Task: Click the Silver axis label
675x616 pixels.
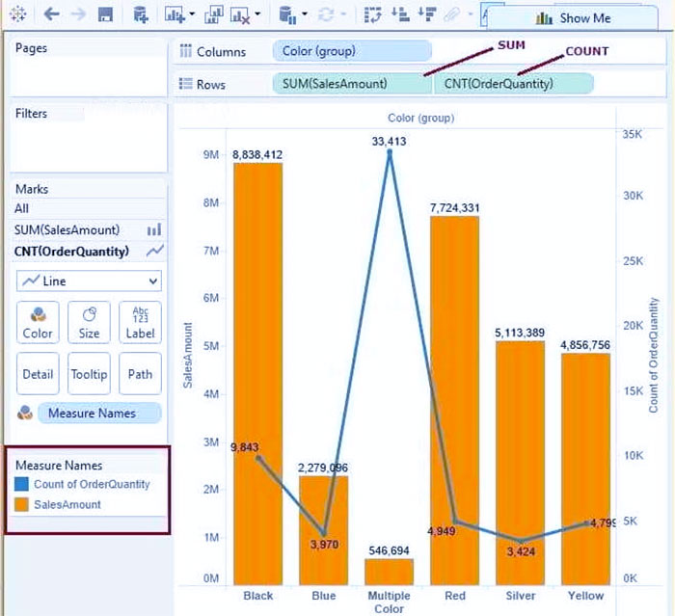Action: tap(521, 596)
